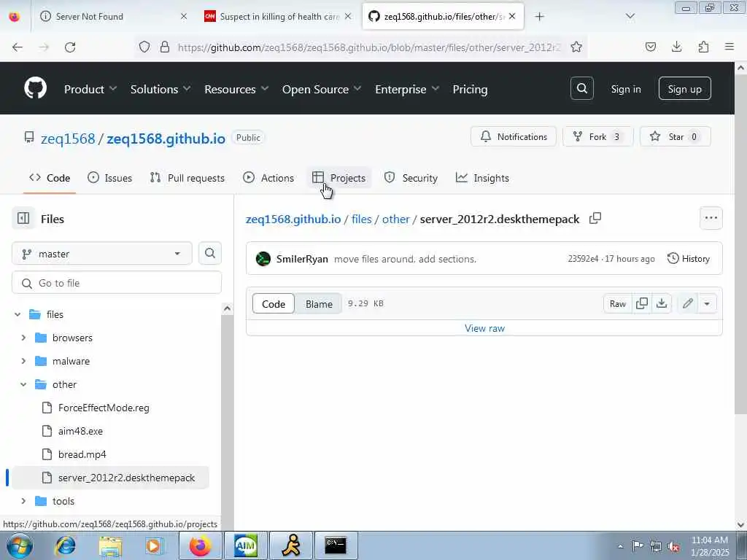
Task: Star the repository
Action: 675,136
